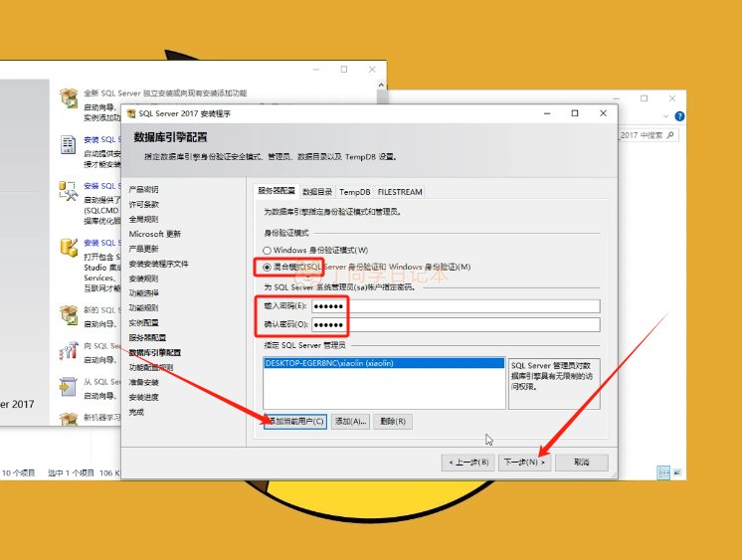Click 选中 1 个项目 status text

point(71,472)
